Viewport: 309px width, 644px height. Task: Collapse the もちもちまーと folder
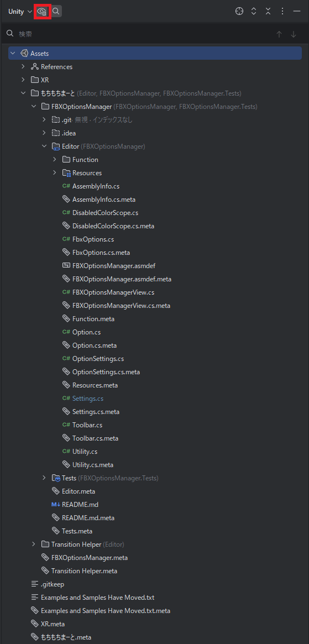(x=23, y=93)
